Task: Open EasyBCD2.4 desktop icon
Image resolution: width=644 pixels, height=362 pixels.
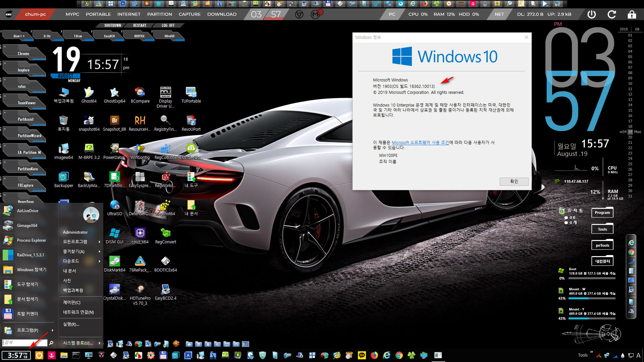Action: [x=165, y=292]
